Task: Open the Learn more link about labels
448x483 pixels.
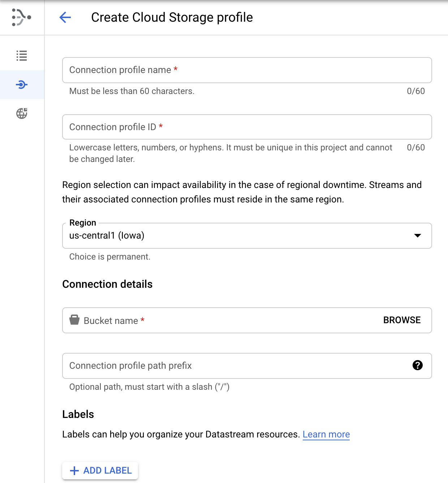Action: 326,434
